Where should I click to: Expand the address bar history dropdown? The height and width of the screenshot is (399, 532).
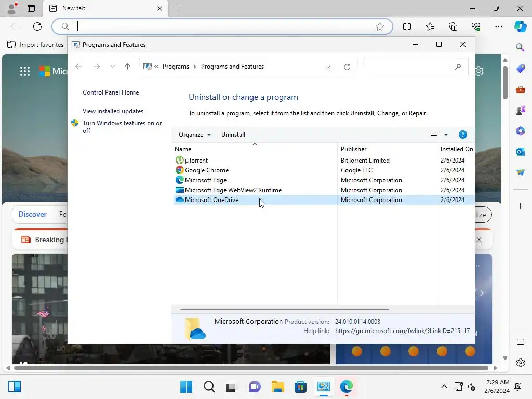point(327,67)
